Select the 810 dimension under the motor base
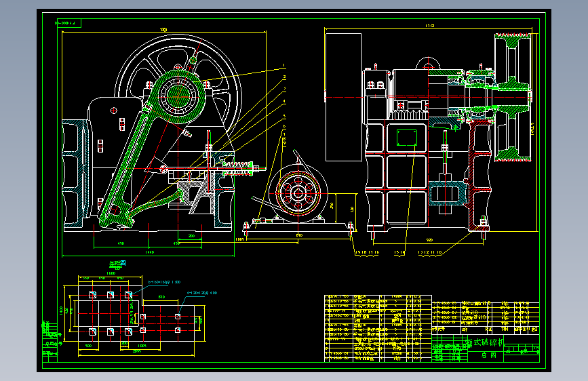Screen dimensions: 588x381 [299, 235]
